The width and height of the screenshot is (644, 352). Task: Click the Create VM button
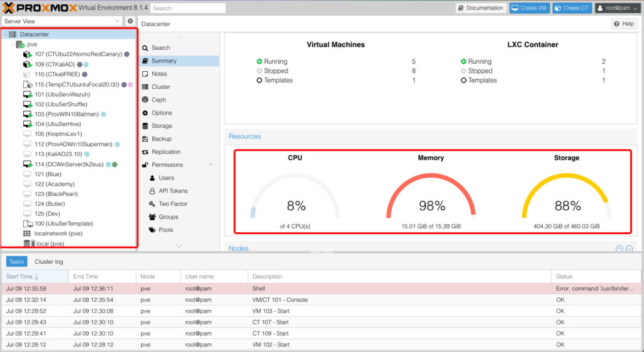click(529, 8)
